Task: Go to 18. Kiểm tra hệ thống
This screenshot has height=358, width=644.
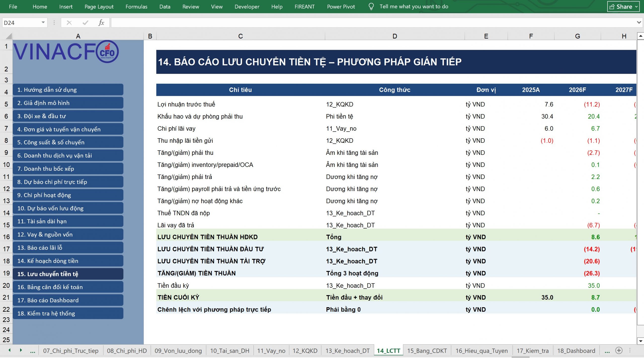Action: coord(68,313)
